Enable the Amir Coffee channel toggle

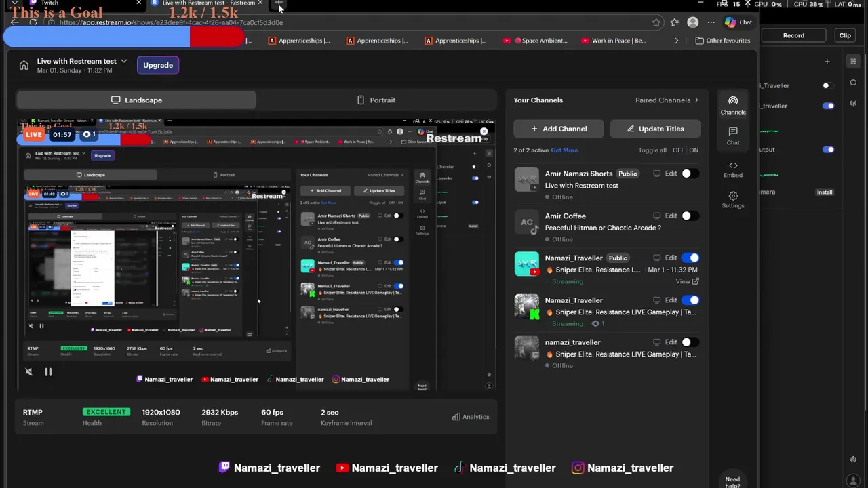(690, 216)
